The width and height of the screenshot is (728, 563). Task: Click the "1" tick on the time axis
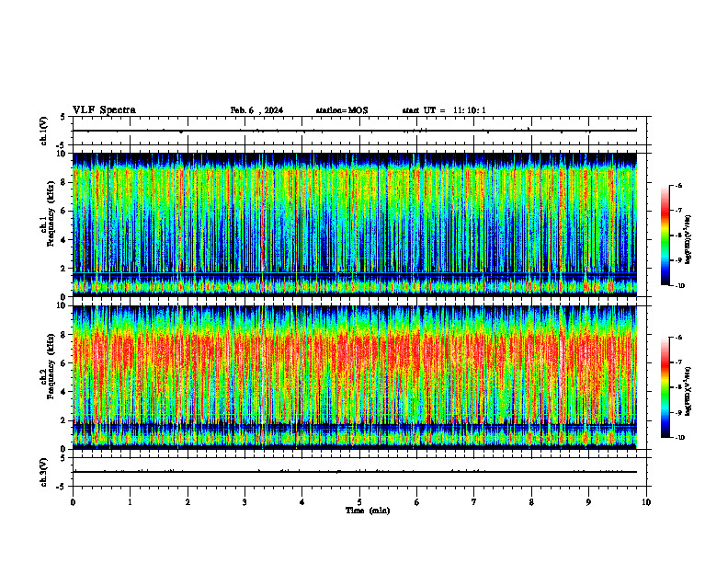pos(130,502)
